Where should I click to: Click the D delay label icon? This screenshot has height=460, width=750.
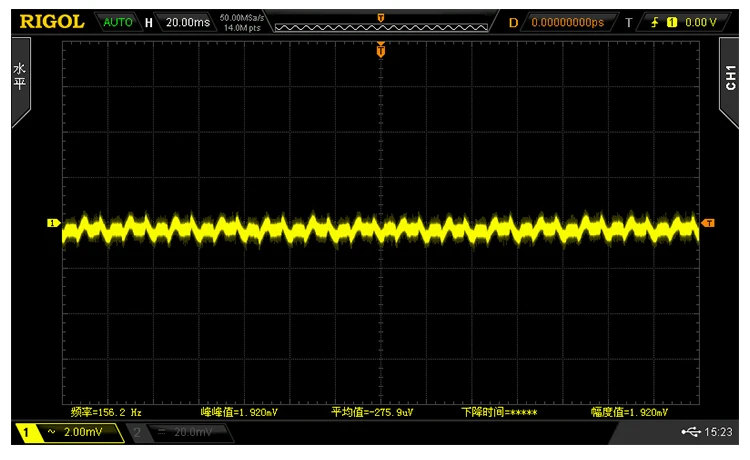pos(513,22)
